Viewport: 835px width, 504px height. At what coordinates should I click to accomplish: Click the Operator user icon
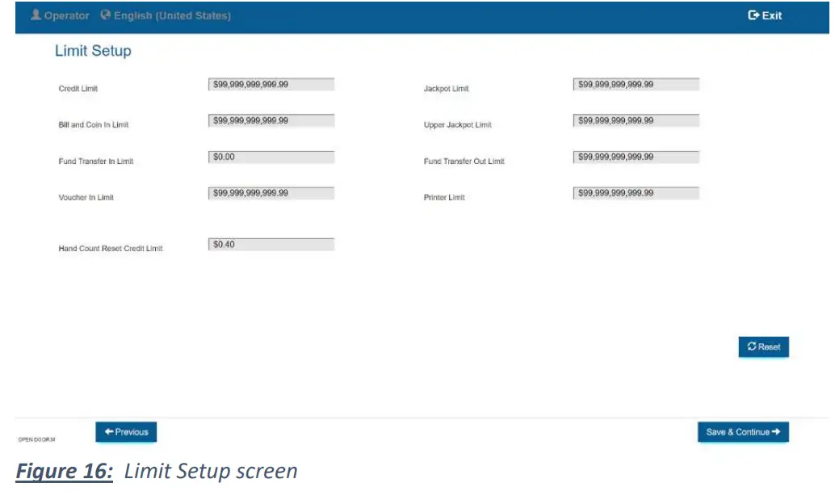36,15
